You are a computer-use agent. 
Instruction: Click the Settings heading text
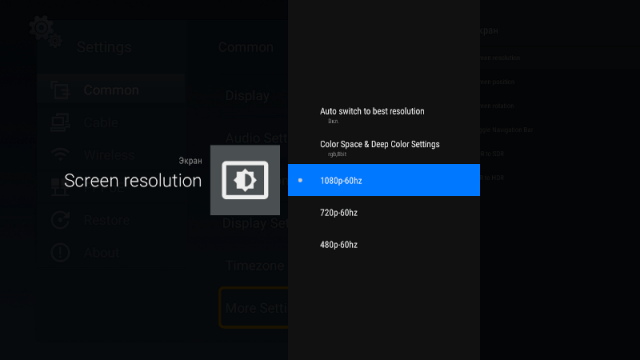(104, 47)
